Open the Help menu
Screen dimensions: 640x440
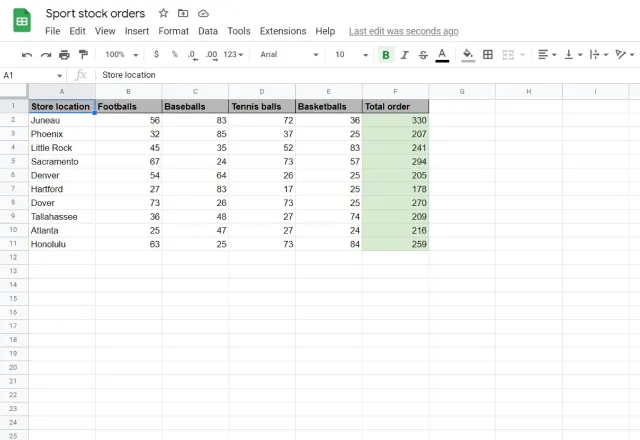click(325, 31)
